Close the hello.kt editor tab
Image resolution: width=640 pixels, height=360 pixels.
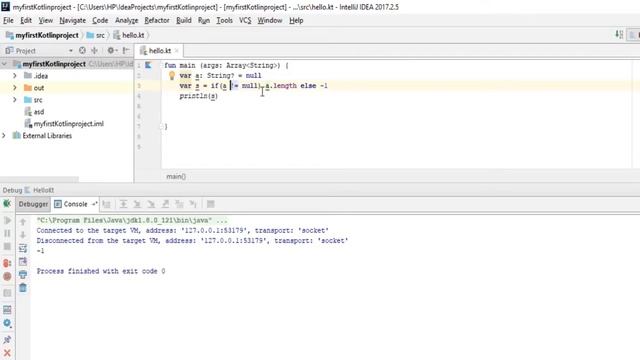[x=177, y=51]
